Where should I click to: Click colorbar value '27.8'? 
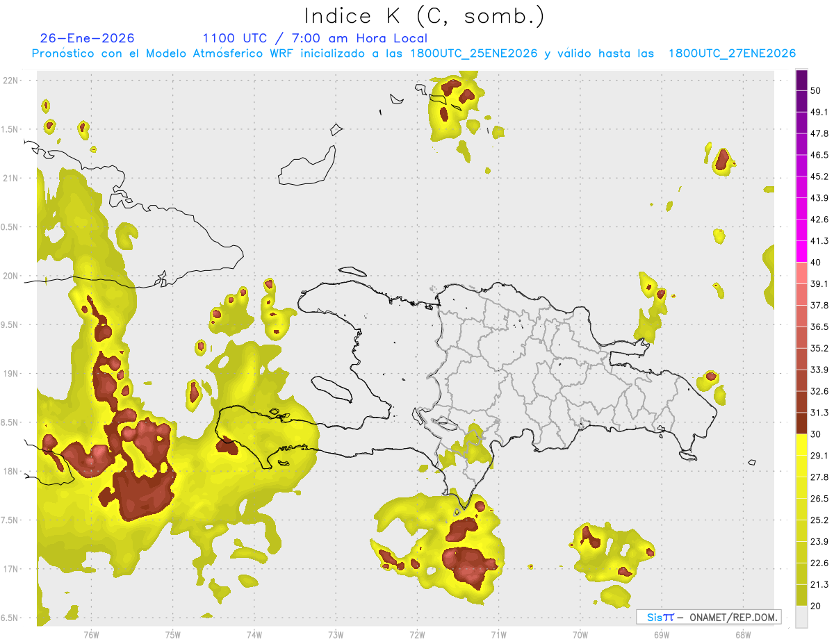click(x=819, y=477)
